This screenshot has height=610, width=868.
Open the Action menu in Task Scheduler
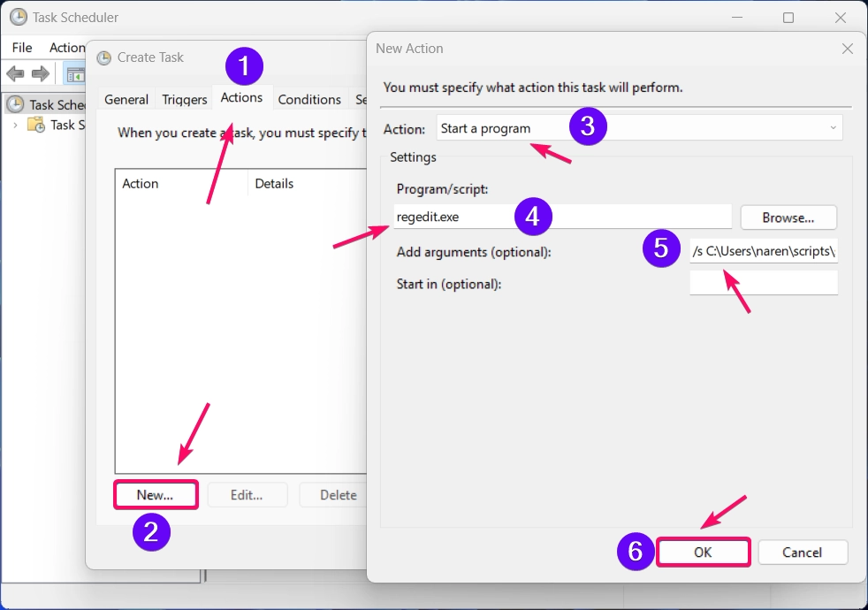click(67, 48)
